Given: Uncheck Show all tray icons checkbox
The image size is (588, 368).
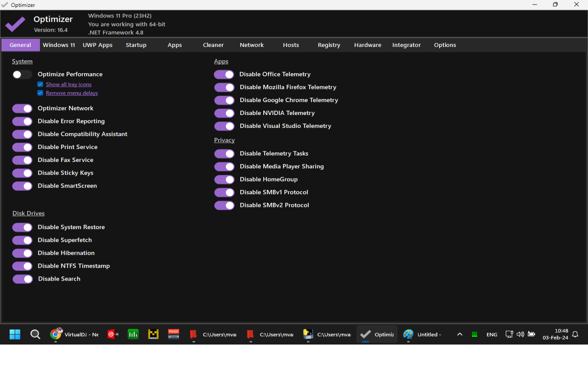Looking at the screenshot, I should coord(40,84).
